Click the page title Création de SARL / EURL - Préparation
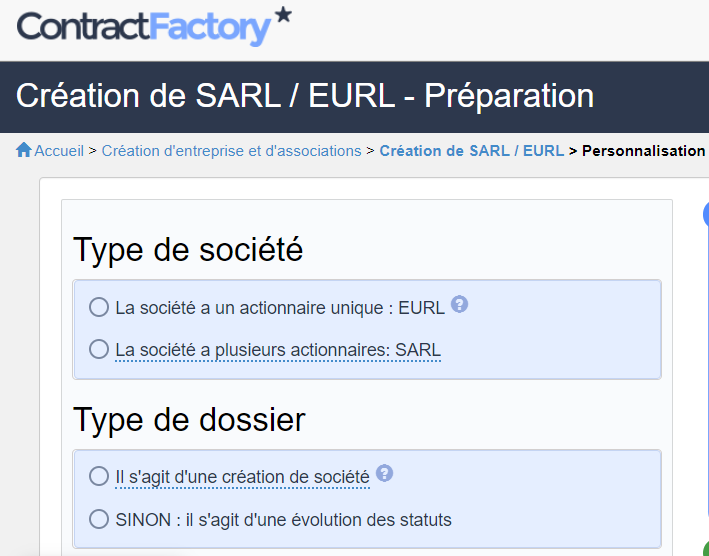The width and height of the screenshot is (709, 556). pos(305,96)
